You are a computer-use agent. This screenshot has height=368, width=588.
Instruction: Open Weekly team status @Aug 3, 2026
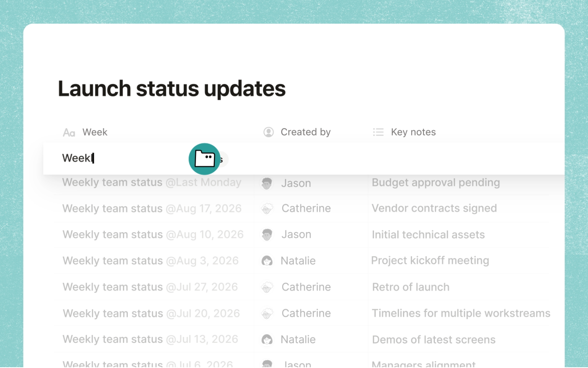click(x=150, y=261)
